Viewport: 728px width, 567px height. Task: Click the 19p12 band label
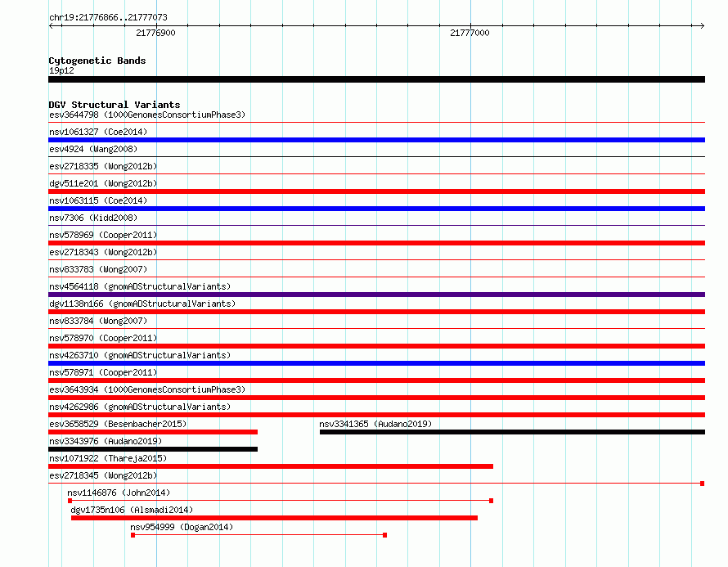(61, 70)
